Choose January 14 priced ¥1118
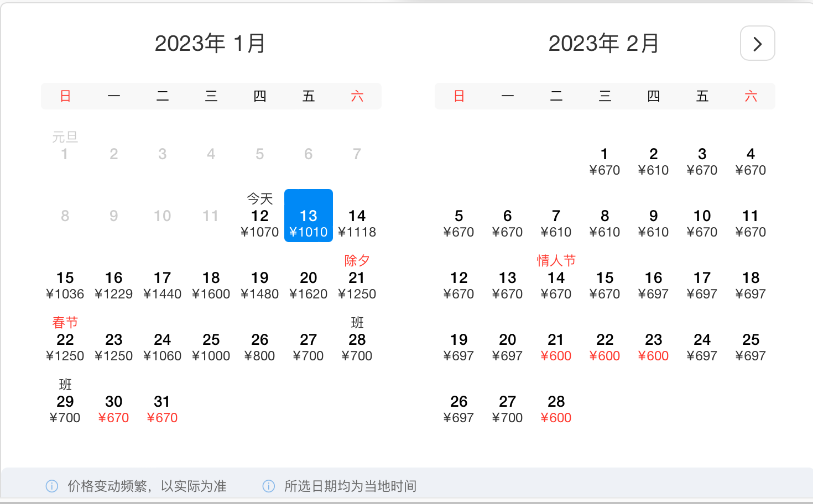 click(357, 223)
